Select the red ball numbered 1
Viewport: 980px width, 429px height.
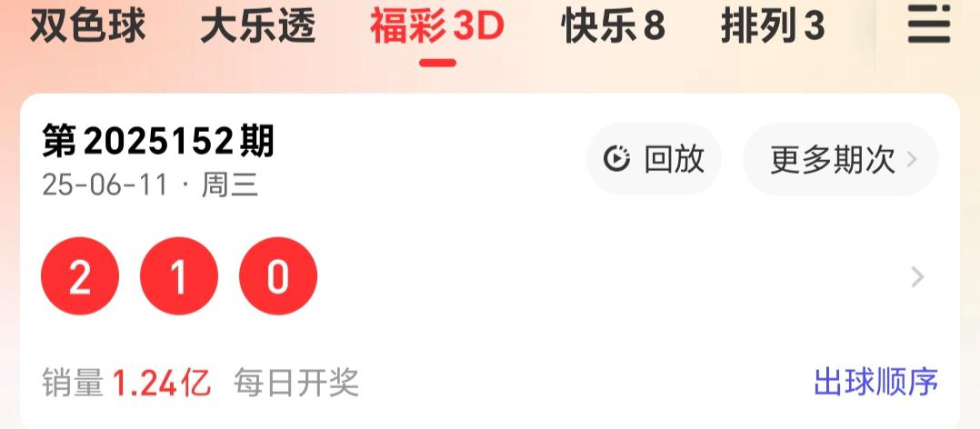tap(179, 276)
